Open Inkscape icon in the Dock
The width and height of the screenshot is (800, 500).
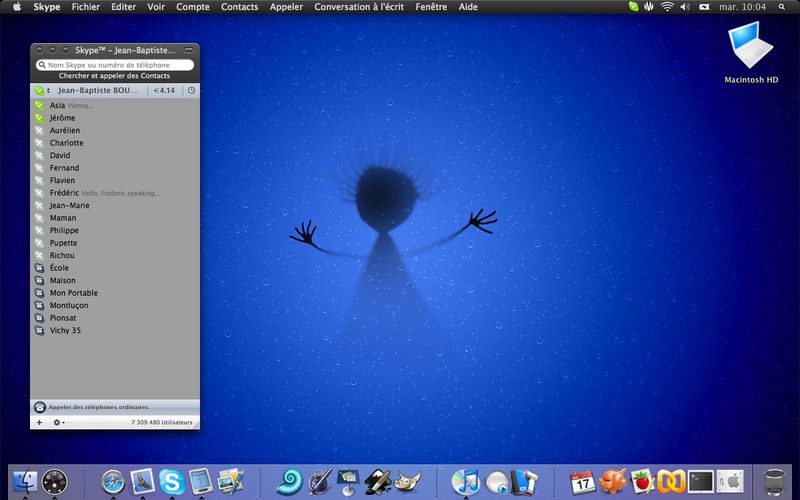[x=378, y=482]
